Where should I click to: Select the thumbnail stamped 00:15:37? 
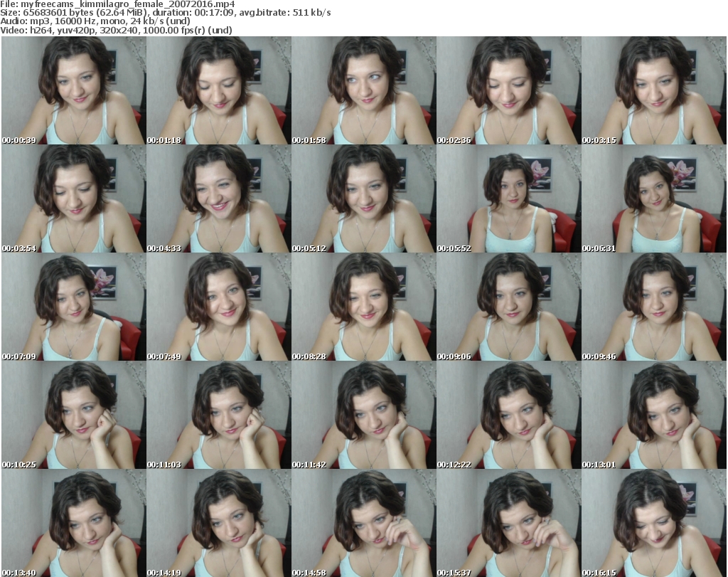click(x=509, y=523)
